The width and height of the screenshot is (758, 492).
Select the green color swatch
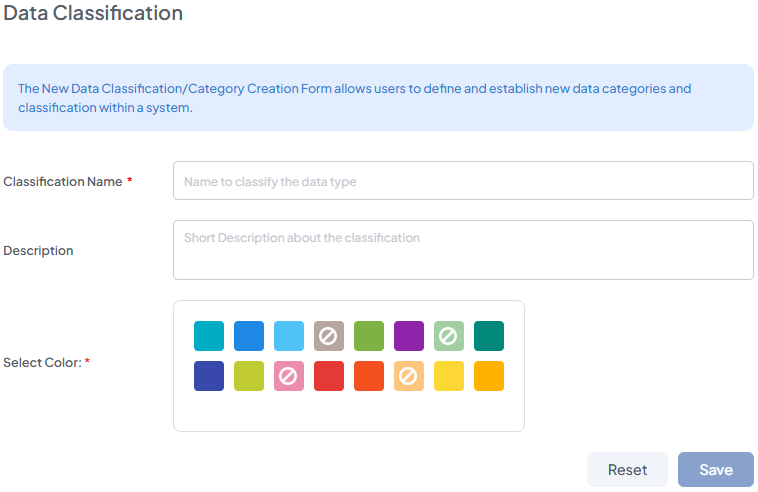tap(369, 336)
